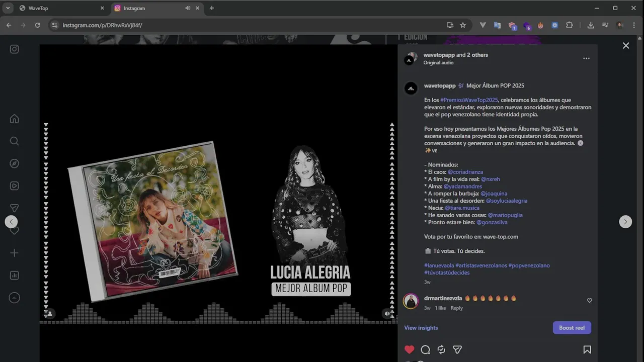This screenshot has width=644, height=362.
Task: Open drmartinezvzla username link
Action: click(x=443, y=298)
